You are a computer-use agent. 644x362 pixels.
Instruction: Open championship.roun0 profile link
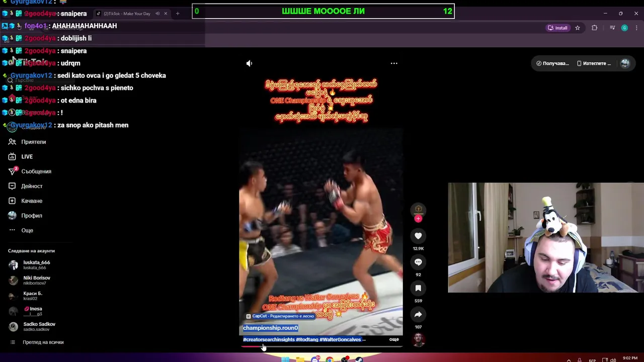coord(270,328)
